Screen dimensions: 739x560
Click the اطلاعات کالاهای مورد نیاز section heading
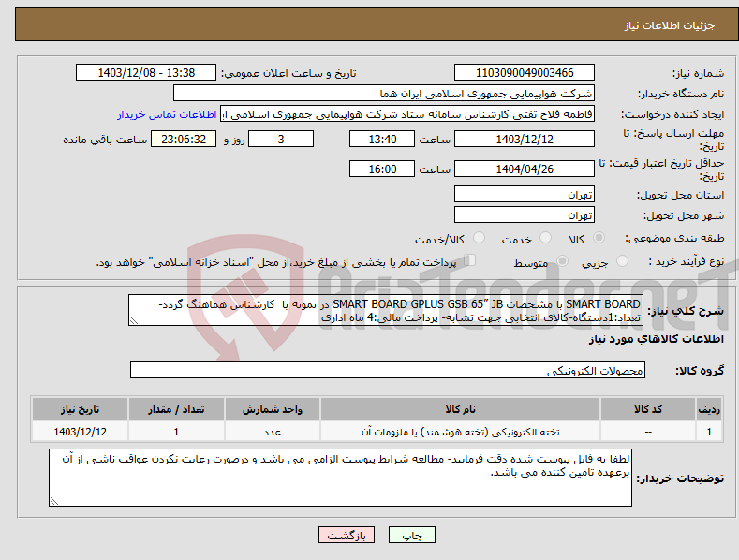656,339
